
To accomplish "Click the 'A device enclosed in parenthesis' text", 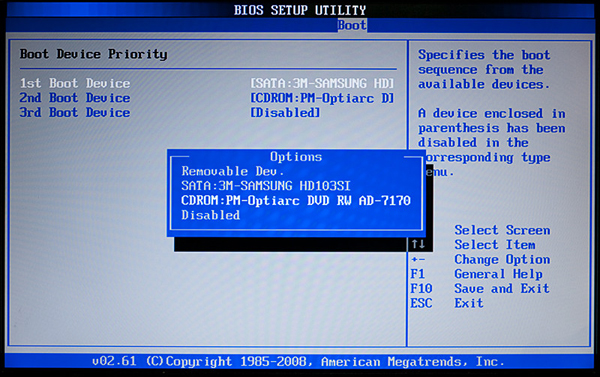I will tap(492, 142).
